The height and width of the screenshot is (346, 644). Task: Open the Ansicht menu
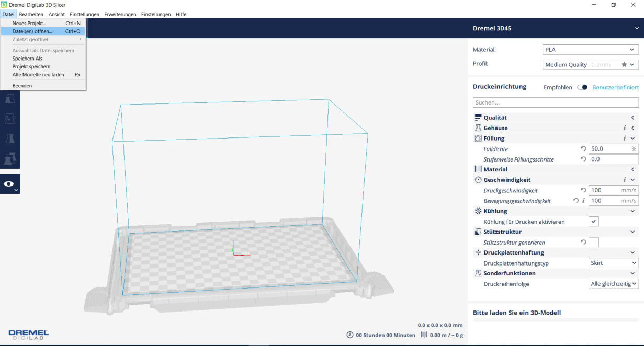coord(57,14)
